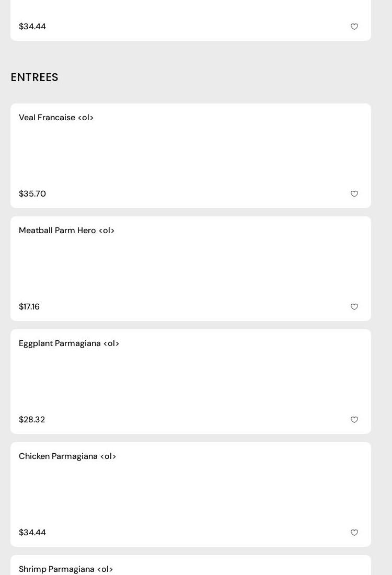Click the $17.16 price label
Image resolution: width=392 pixels, height=575 pixels.
pos(29,307)
